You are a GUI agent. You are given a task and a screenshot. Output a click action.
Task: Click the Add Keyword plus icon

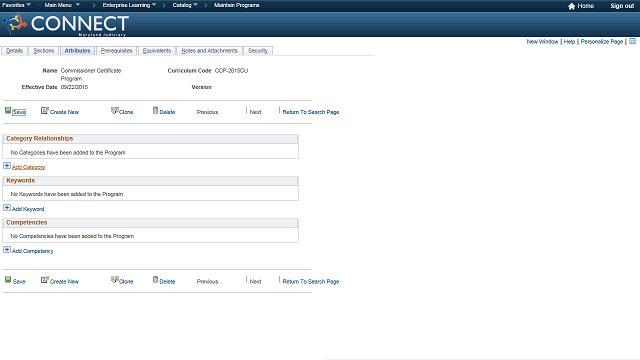(7, 207)
